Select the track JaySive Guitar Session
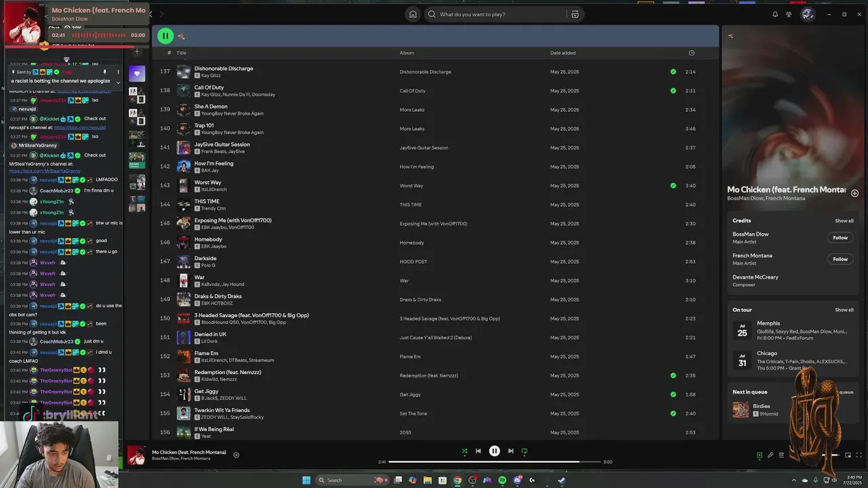 click(x=222, y=144)
